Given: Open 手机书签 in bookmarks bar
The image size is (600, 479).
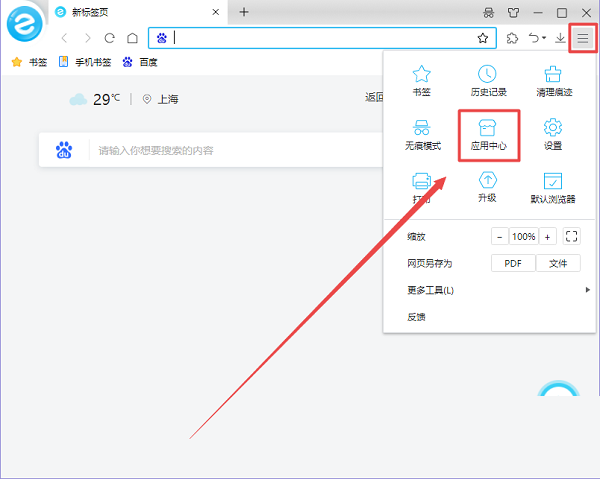Looking at the screenshot, I should pos(83,62).
